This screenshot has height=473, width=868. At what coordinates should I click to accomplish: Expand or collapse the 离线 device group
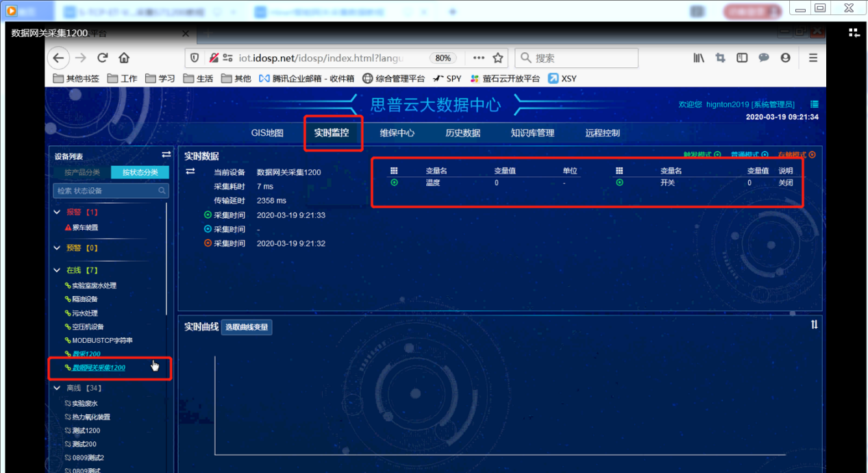(58, 388)
